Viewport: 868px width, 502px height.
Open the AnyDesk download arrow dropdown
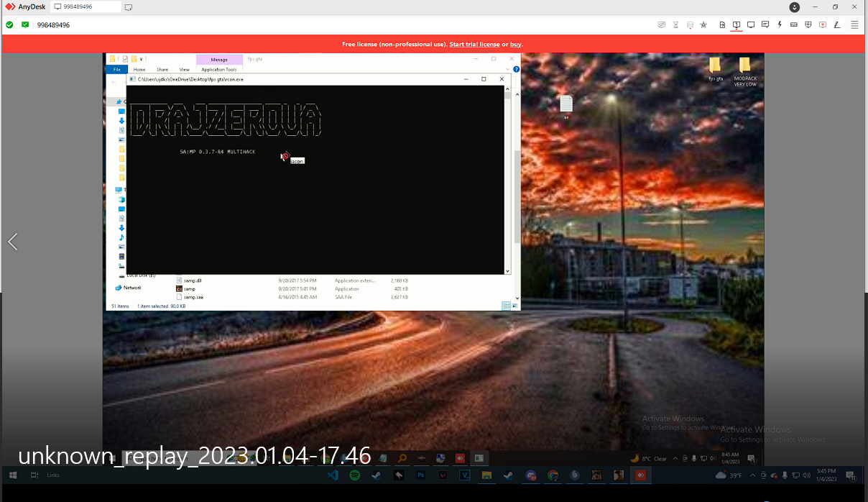tap(794, 6)
